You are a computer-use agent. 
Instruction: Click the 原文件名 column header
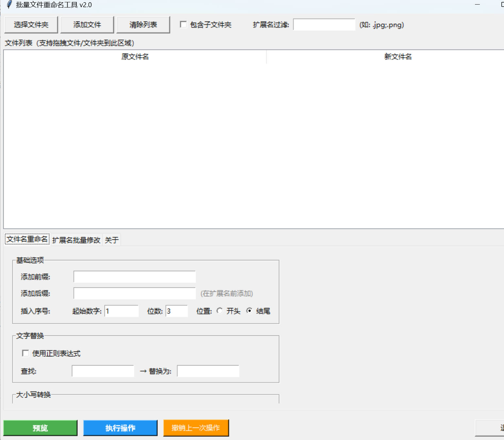point(135,57)
